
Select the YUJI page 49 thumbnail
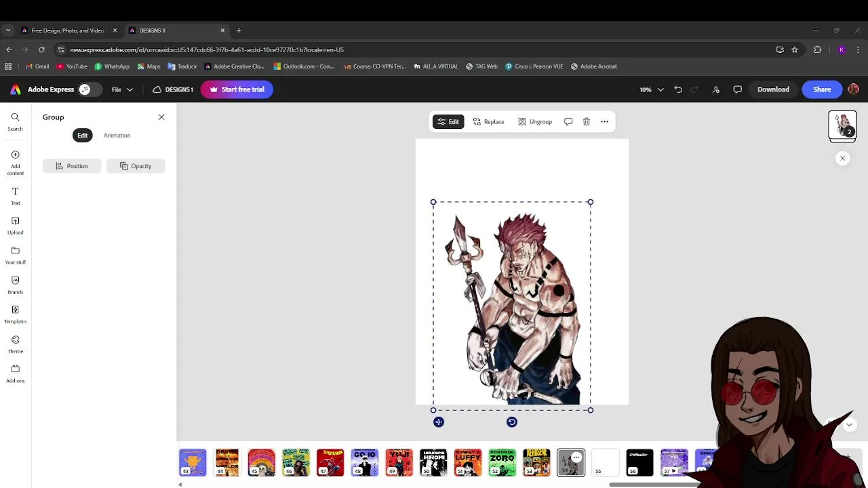[x=399, y=462]
